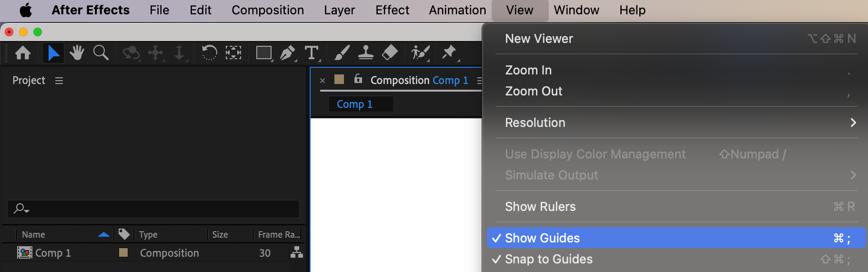Select Comp 1 in the Project list
Viewport: 868px width, 272px height.
(x=53, y=253)
